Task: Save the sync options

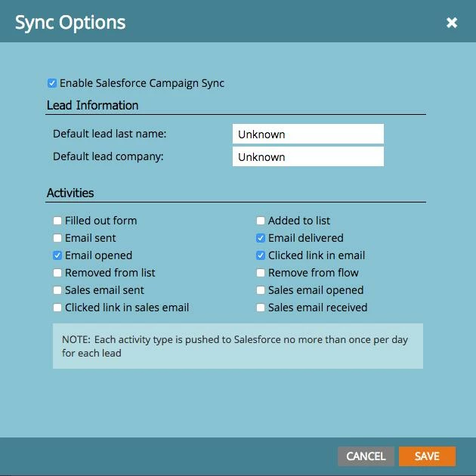Action: pyautogui.click(x=427, y=456)
